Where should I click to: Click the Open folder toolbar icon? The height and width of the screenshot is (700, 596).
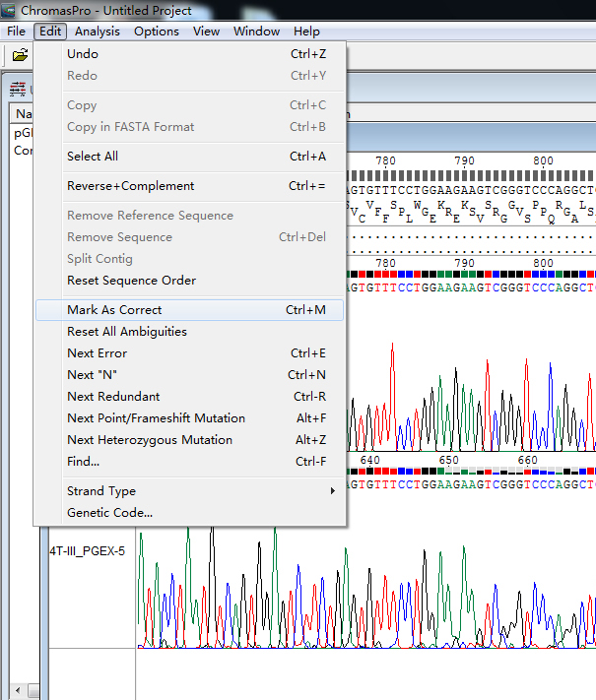[x=19, y=55]
